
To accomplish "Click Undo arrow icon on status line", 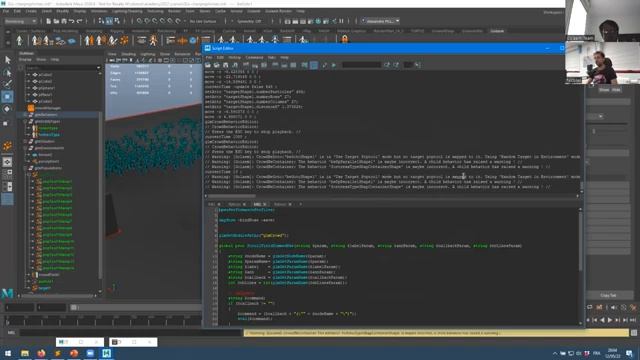I will pos(71,21).
